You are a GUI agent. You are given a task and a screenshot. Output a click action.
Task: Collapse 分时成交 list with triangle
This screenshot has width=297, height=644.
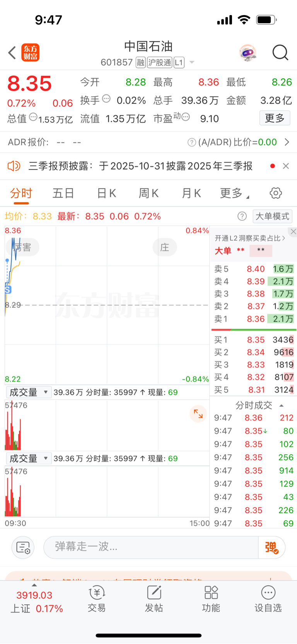tap(282, 405)
